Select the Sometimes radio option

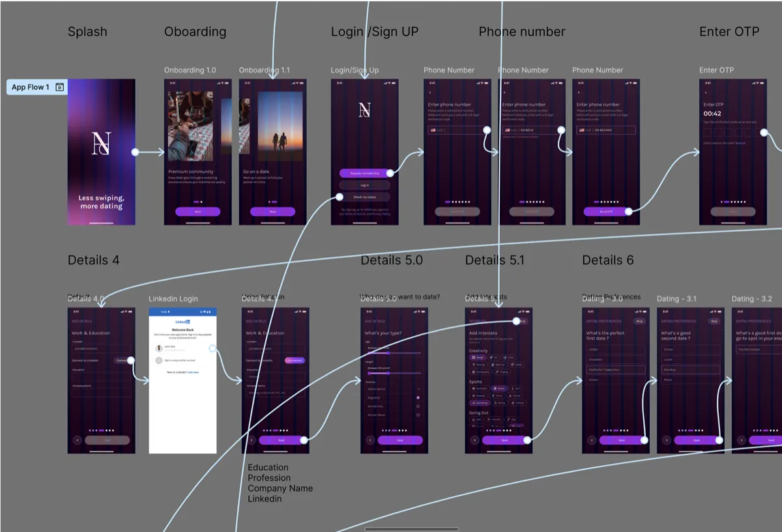click(418, 406)
